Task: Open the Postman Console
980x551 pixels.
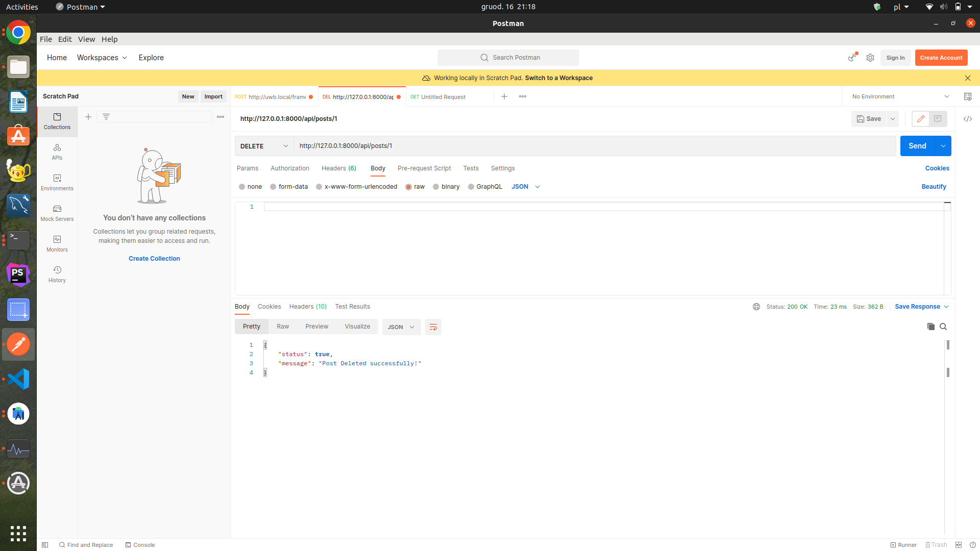Action: [140, 545]
